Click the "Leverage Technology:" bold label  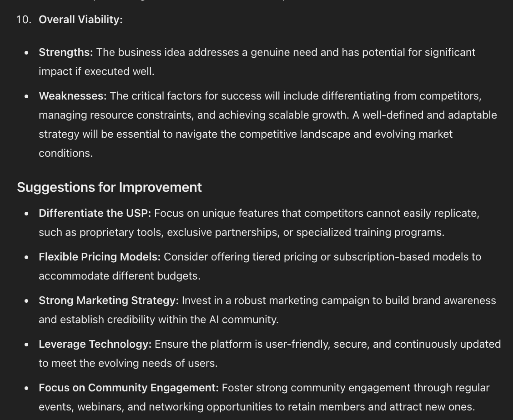coord(95,344)
